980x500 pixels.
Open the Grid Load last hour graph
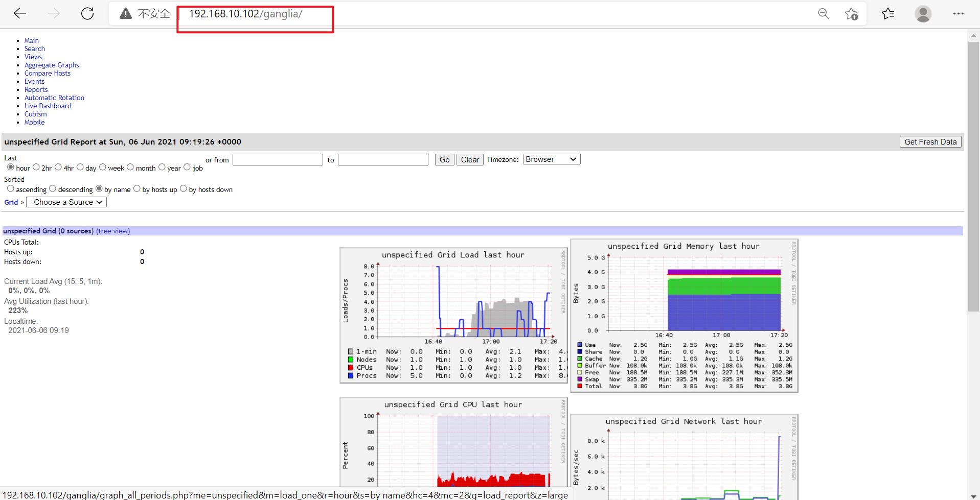click(x=453, y=315)
